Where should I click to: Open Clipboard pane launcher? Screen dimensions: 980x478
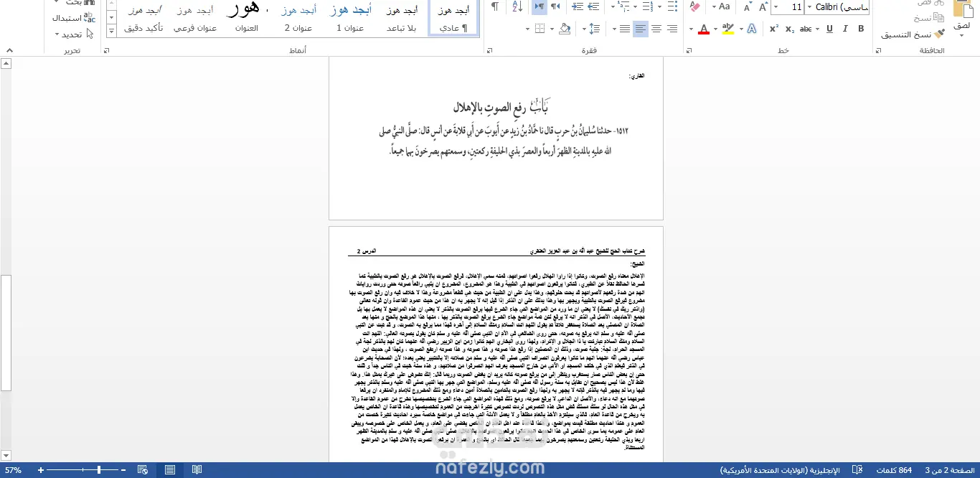[x=878, y=50]
